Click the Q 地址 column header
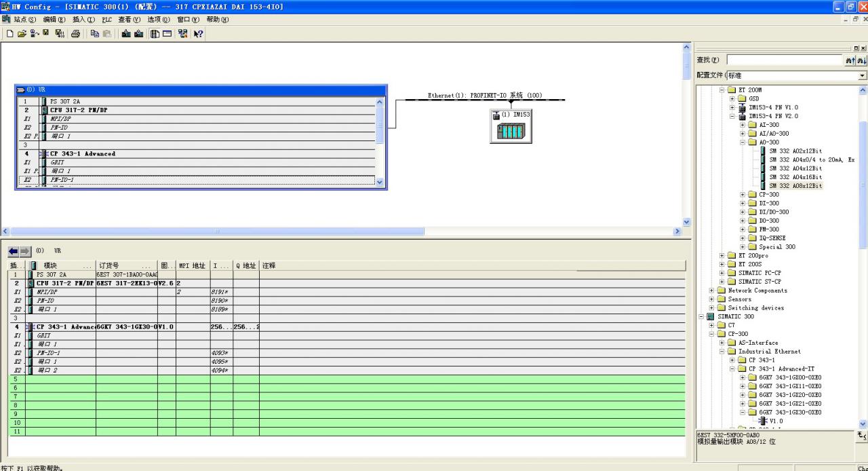Image resolution: width=868 pixels, height=471 pixels. click(x=246, y=265)
